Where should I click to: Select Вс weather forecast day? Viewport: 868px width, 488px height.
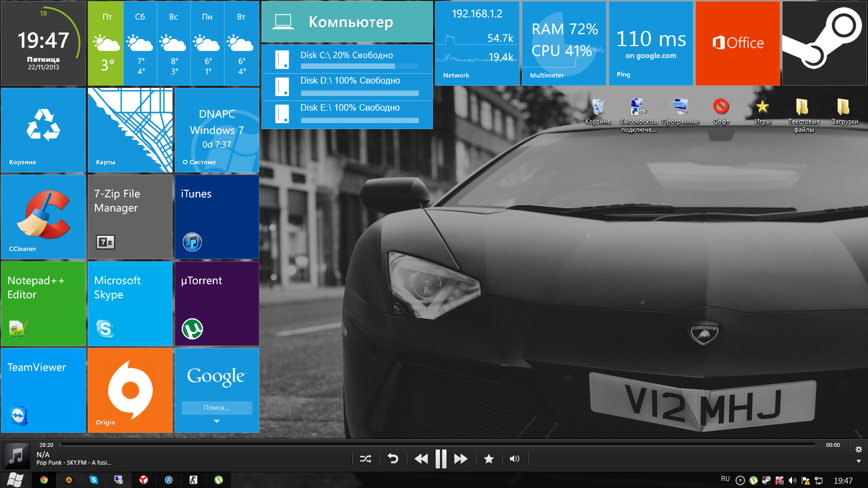[x=174, y=43]
